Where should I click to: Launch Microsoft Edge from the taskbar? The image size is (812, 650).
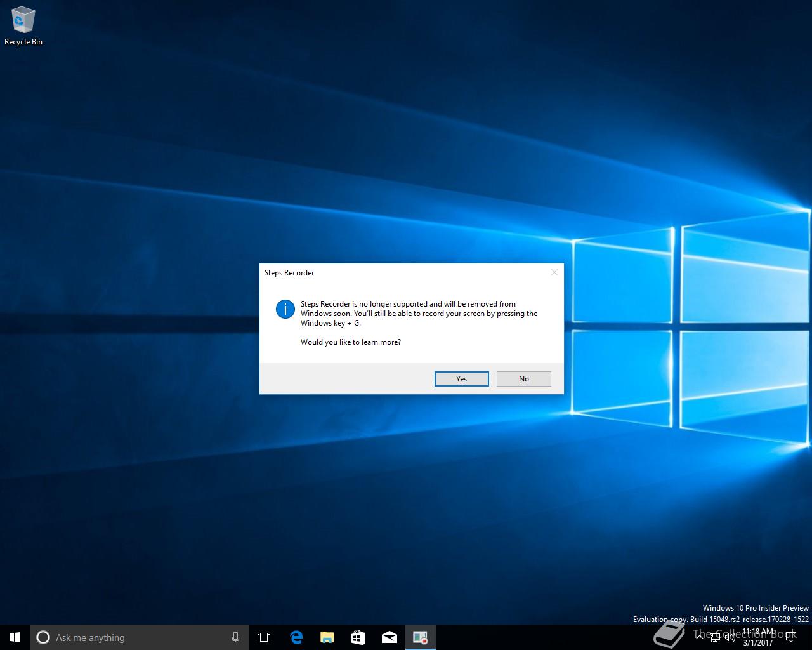[x=296, y=637]
